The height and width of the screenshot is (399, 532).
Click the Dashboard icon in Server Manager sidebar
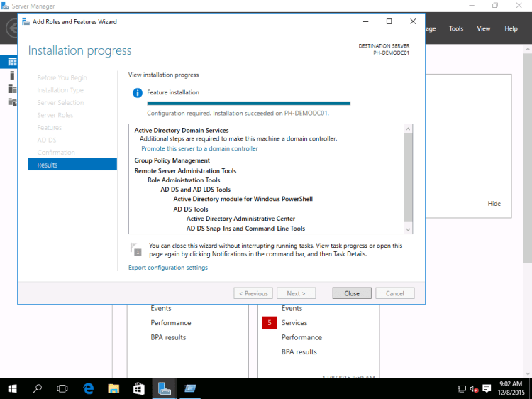(11, 62)
